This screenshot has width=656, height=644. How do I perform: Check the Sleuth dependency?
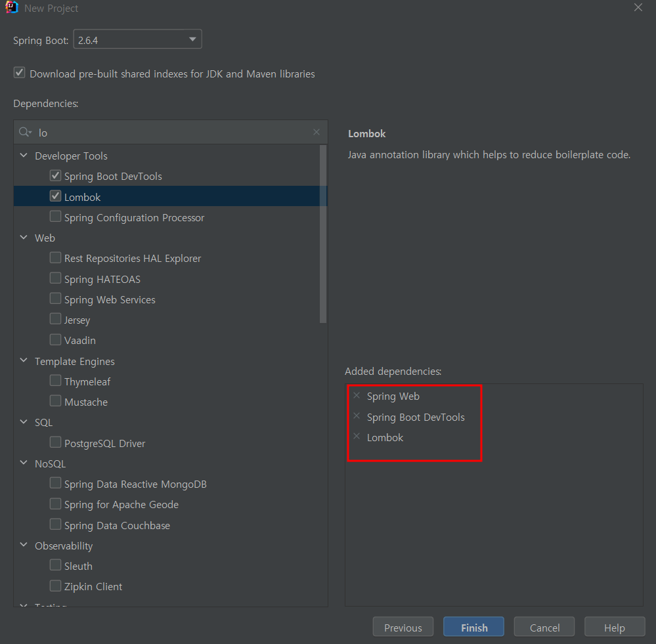(55, 565)
